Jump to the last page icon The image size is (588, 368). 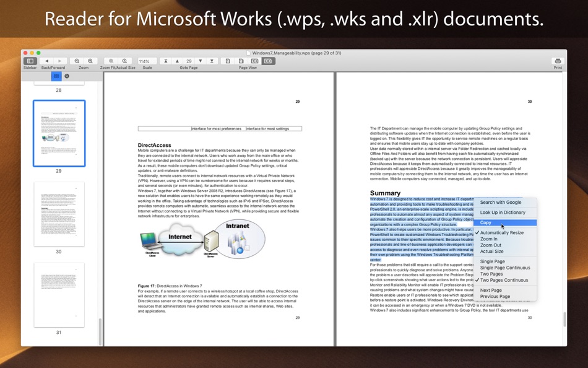point(212,61)
